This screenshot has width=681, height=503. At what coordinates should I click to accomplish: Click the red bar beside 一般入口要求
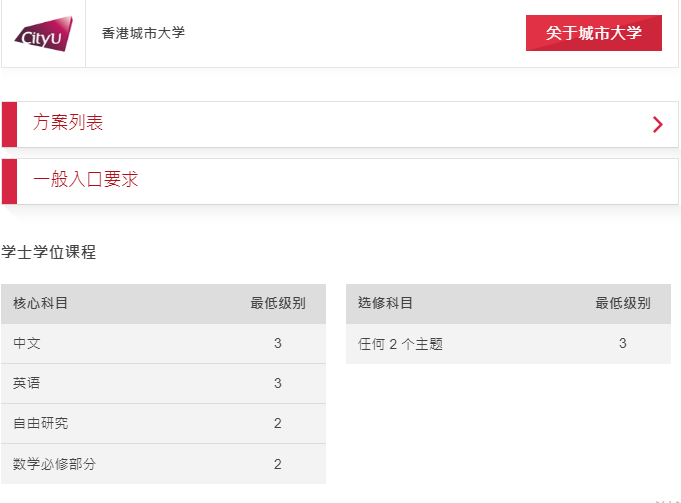(9, 182)
